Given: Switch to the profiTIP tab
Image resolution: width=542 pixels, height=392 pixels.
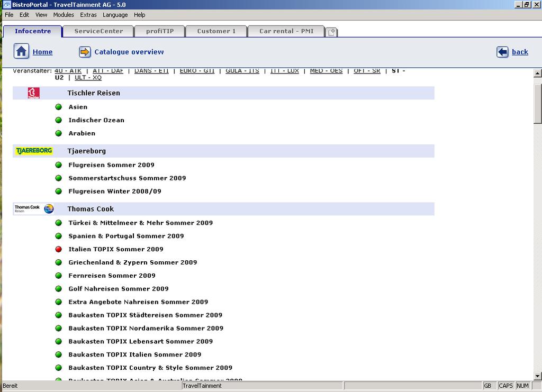Looking at the screenshot, I should pos(160,31).
